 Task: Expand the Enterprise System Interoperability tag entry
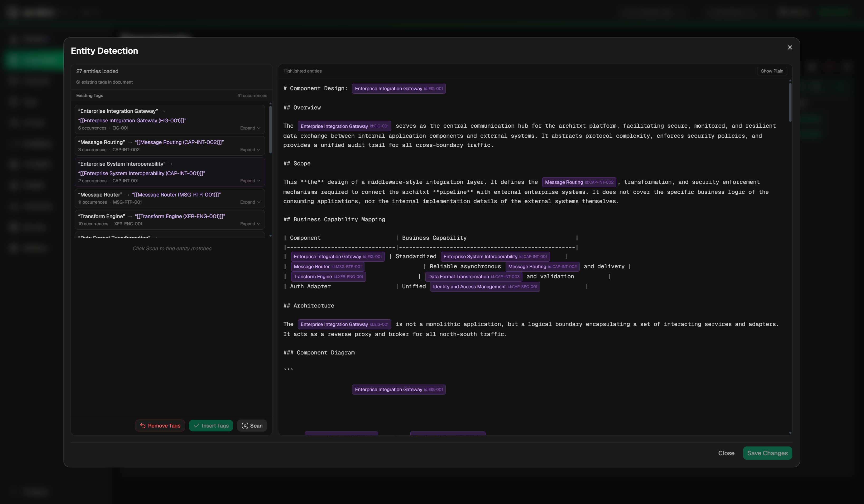pyautogui.click(x=250, y=181)
